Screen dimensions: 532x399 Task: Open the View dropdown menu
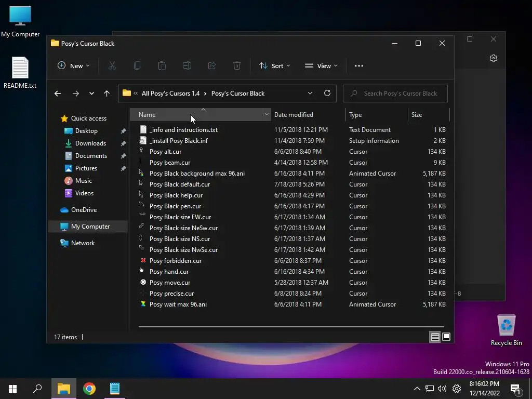[321, 66]
